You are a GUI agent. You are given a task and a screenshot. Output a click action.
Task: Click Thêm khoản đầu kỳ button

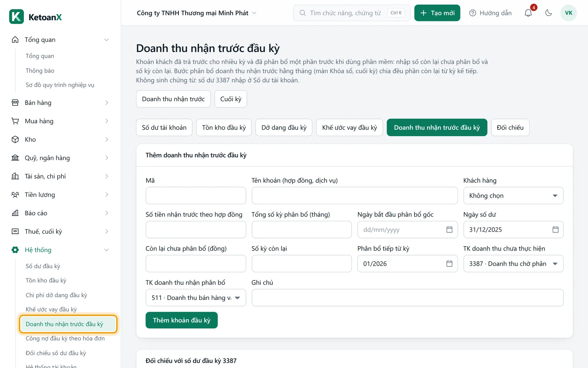click(x=182, y=320)
